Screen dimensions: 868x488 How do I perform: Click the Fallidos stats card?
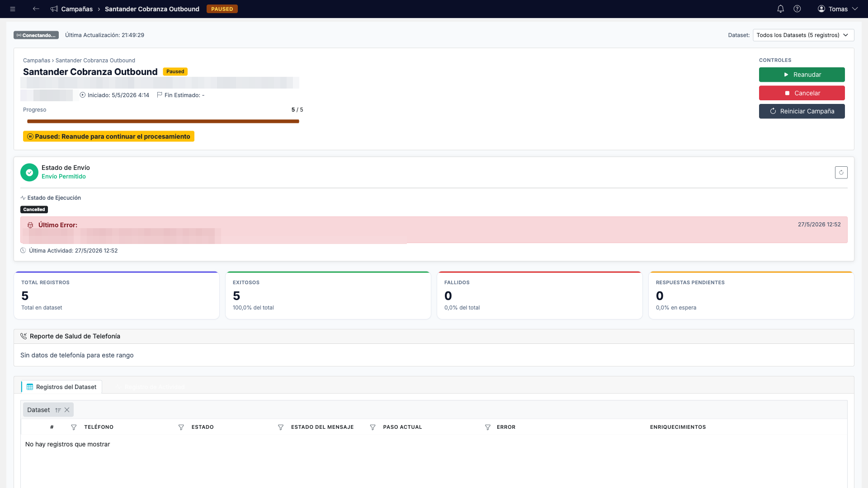click(540, 295)
